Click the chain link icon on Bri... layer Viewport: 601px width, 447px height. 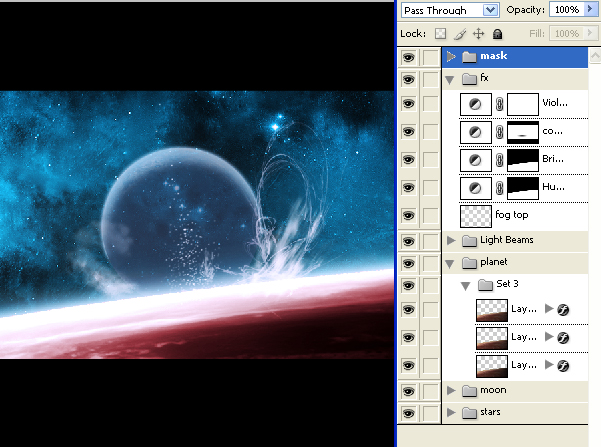(499, 160)
